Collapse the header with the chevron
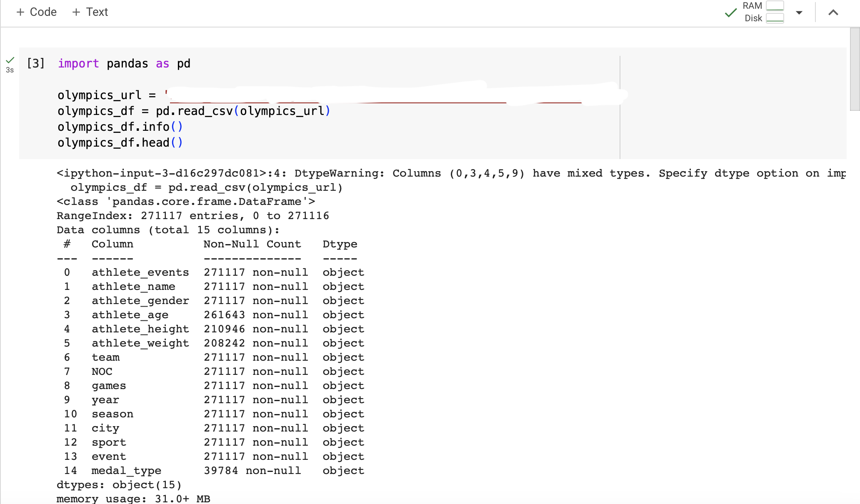Screen dimensions: 860x504 point(833,12)
